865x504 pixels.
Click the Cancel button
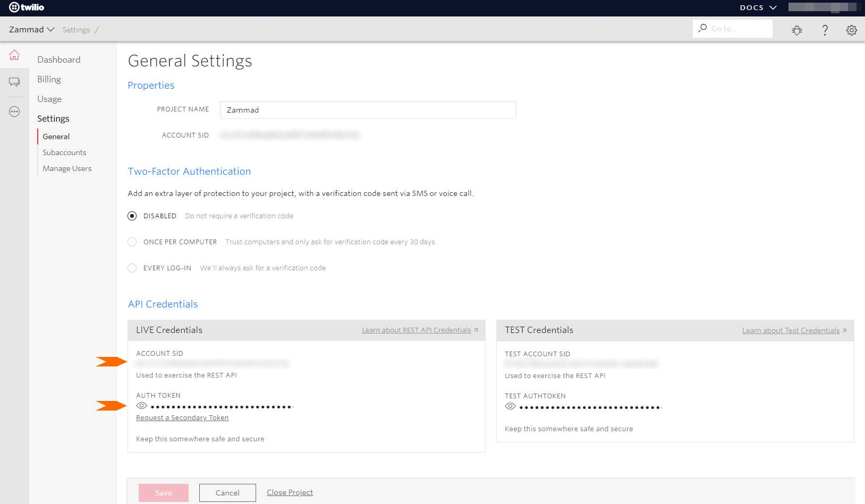[x=227, y=493]
